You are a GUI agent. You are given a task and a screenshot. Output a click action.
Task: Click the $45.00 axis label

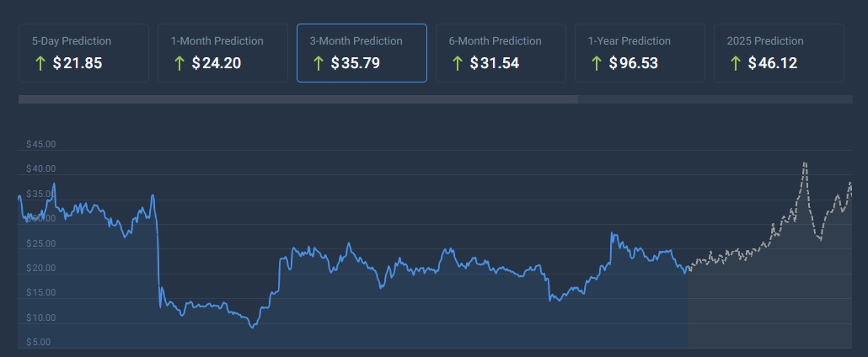click(x=41, y=145)
